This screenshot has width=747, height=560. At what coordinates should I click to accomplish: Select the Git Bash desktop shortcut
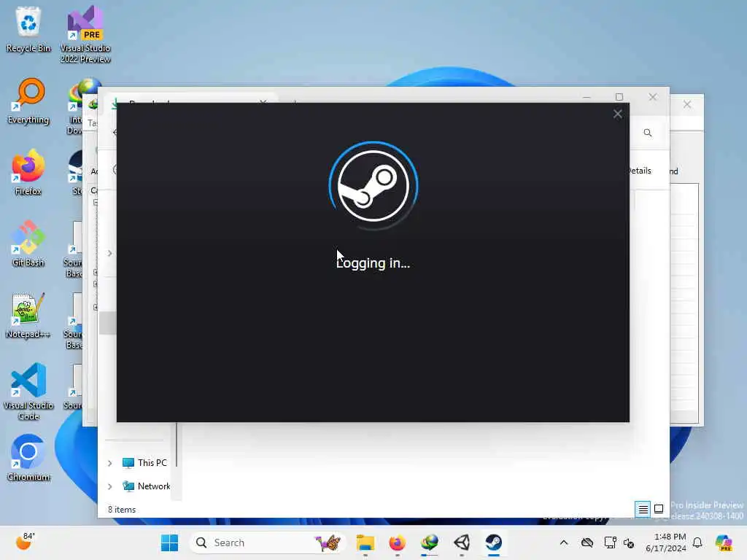pos(28,244)
